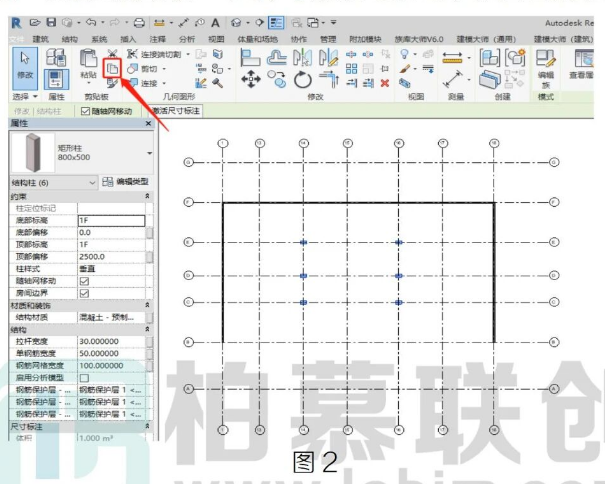The image size is (605, 484).
Task: Click the '底部偏移' value 0.0
Action: pos(112,232)
